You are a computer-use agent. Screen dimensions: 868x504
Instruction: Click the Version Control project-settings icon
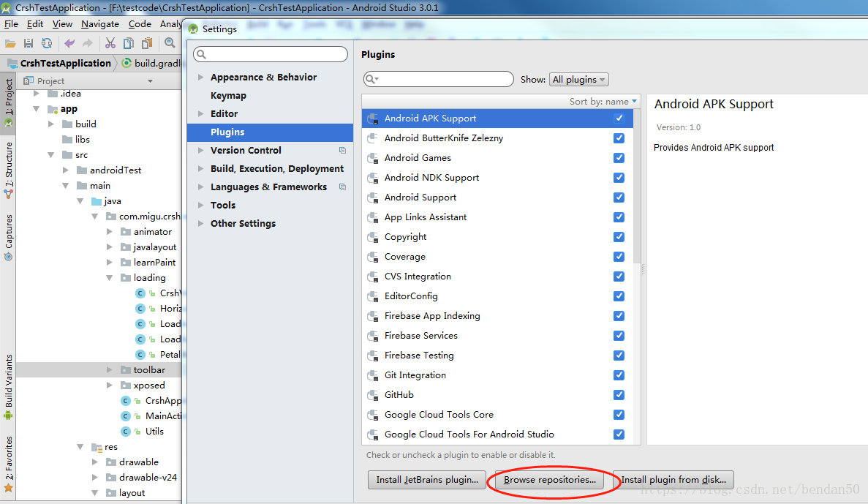[x=342, y=151]
